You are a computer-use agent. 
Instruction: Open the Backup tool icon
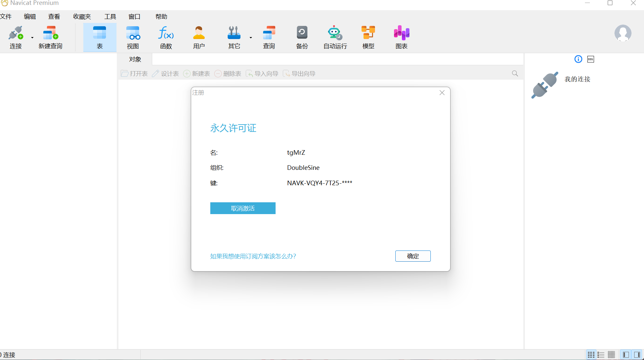point(302,33)
